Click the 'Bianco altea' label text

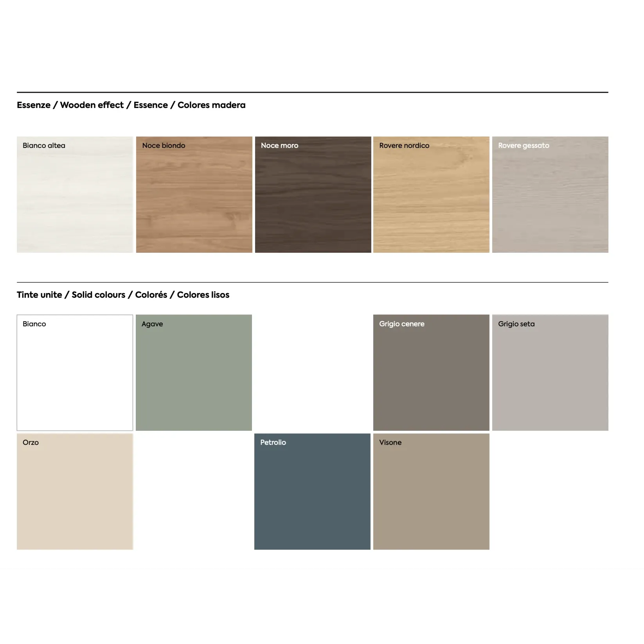44,146
